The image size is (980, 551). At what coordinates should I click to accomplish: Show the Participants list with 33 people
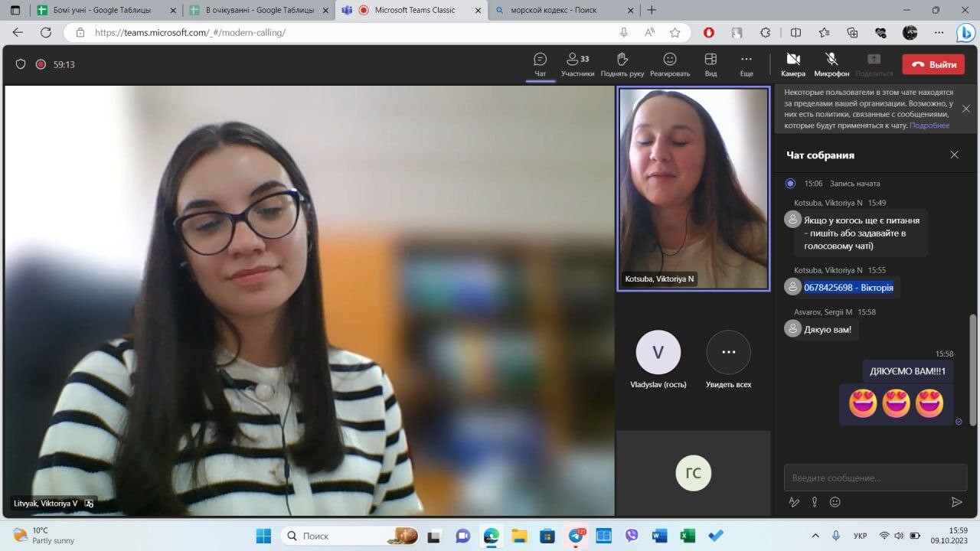(577, 64)
